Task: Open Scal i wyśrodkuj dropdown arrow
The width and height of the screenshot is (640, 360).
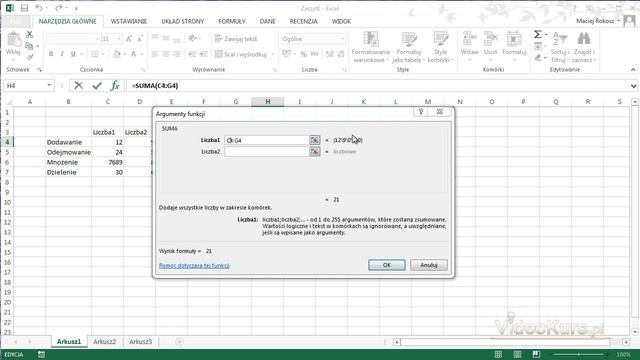Action: point(272,54)
